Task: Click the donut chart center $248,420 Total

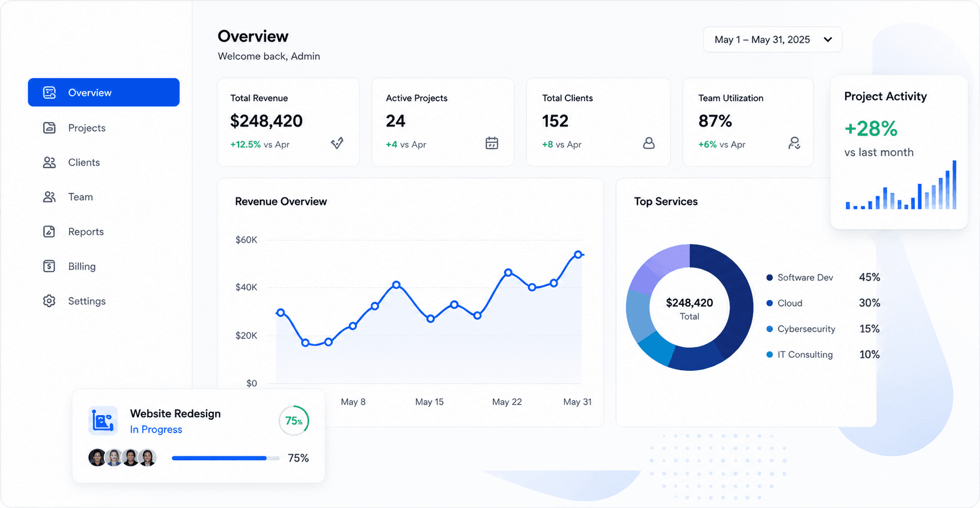Action: click(689, 309)
